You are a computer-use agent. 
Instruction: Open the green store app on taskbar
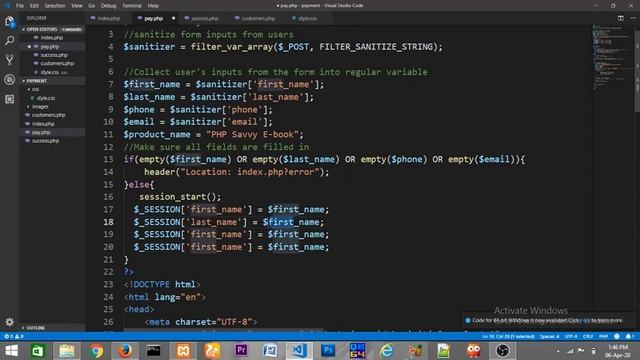(x=38, y=351)
